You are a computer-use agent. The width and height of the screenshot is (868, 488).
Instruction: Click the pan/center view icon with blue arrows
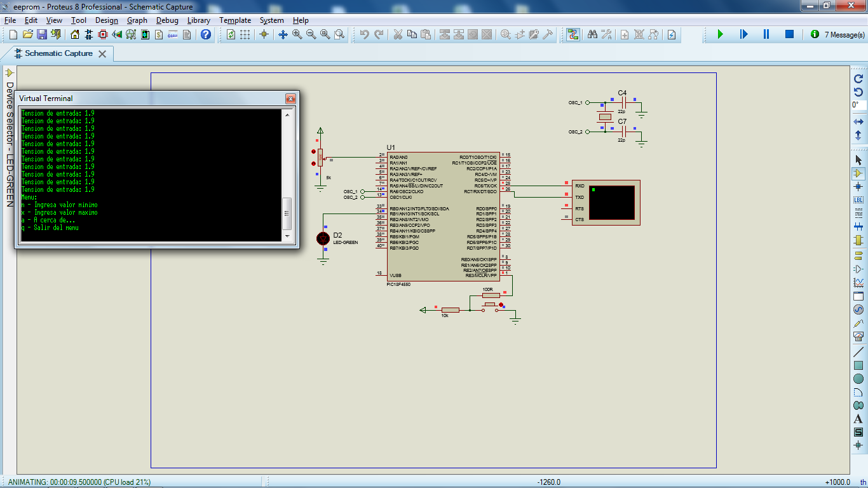283,34
